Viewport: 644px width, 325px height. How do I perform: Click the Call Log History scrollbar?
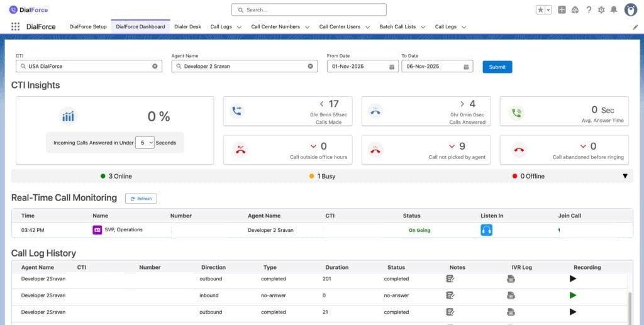click(x=630, y=308)
